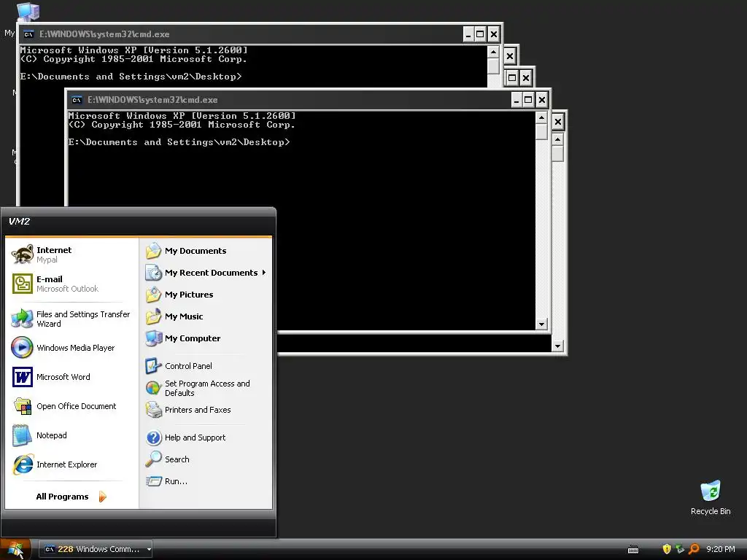The height and width of the screenshot is (560, 747).
Task: Select the Recycle Bin desktop icon
Action: [711, 497]
